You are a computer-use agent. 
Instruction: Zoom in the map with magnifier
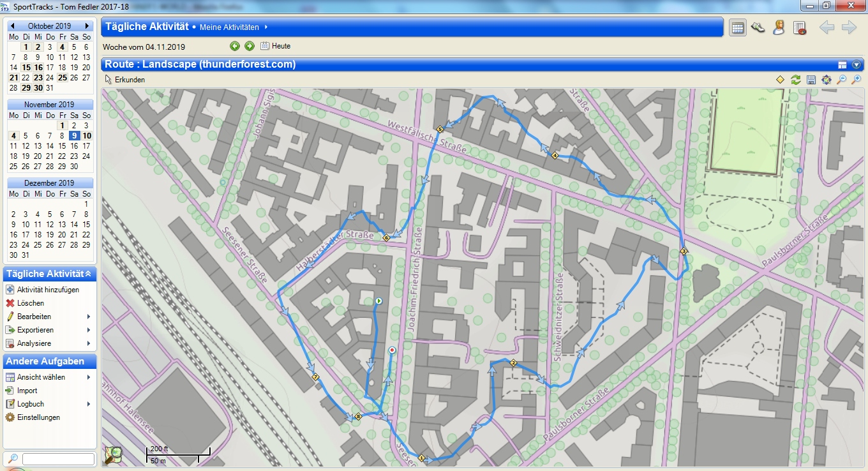tap(857, 80)
